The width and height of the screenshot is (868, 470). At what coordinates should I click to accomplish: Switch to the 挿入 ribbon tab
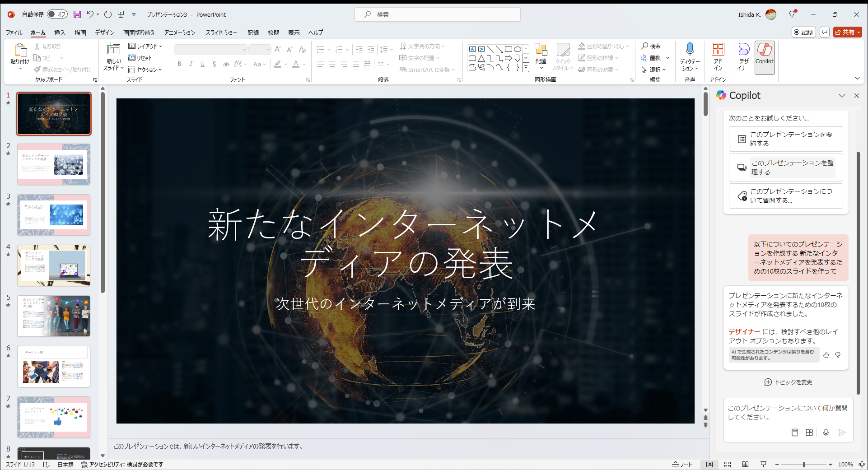[60, 32]
